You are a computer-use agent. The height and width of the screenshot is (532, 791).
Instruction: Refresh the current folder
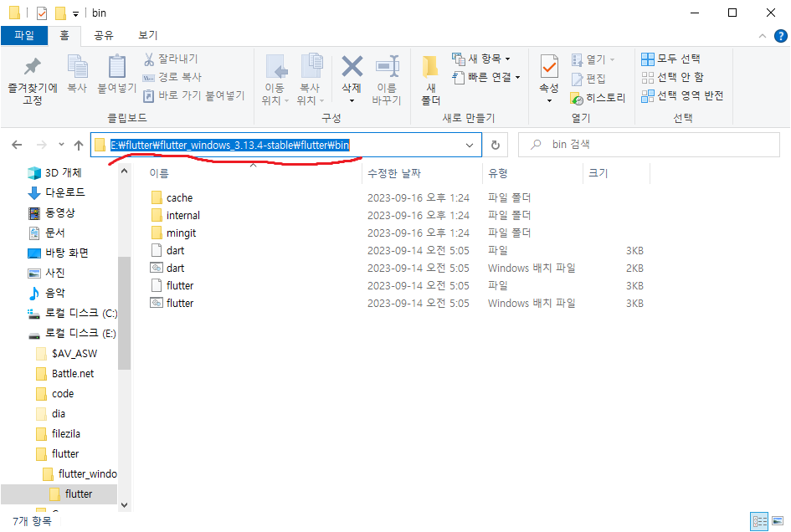(x=496, y=146)
